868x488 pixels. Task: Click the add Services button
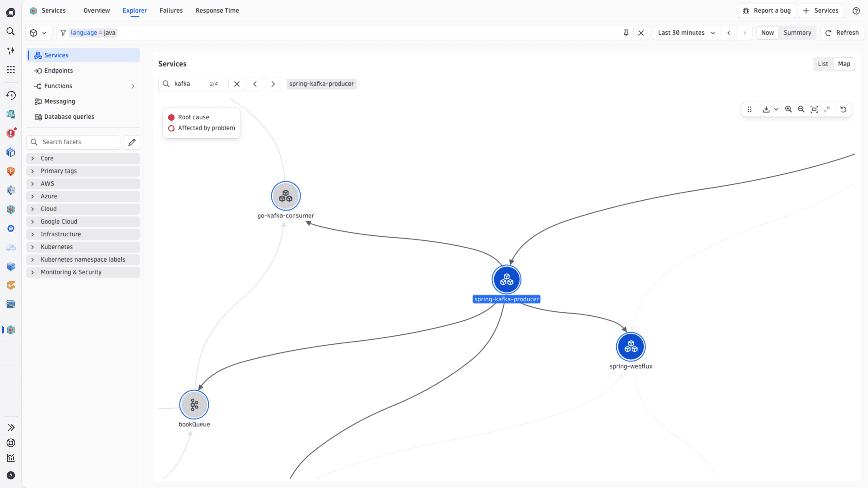(821, 11)
